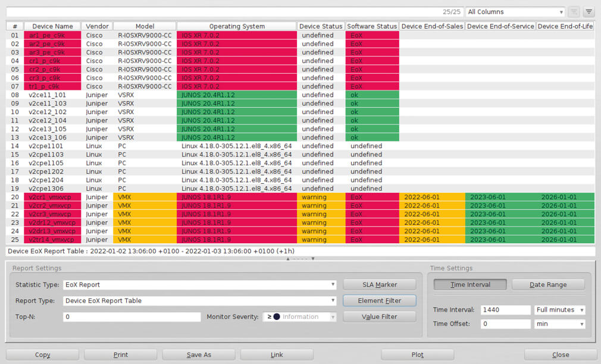Open the Report Type dropdown
This screenshot has height=364, width=601.
pyautogui.click(x=200, y=301)
